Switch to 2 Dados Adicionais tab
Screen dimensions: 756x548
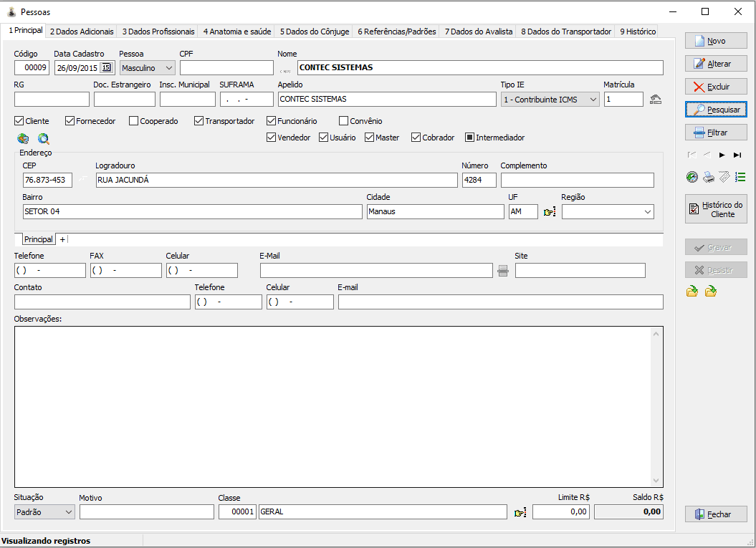pyautogui.click(x=82, y=32)
